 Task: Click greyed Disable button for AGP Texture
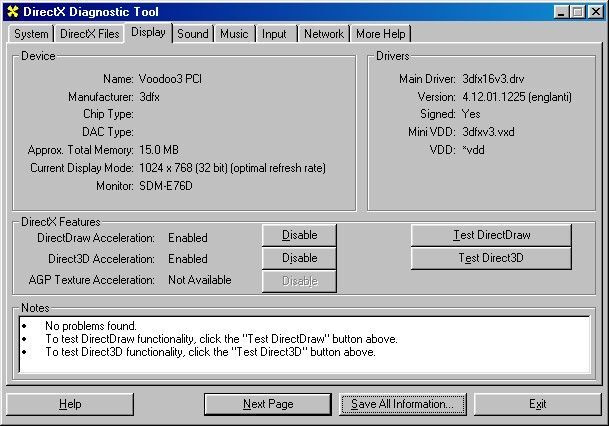tap(299, 281)
